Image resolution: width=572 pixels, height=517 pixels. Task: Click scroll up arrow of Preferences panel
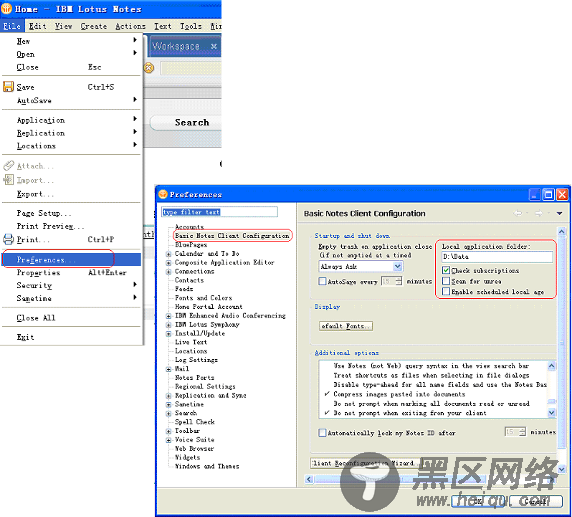562,231
